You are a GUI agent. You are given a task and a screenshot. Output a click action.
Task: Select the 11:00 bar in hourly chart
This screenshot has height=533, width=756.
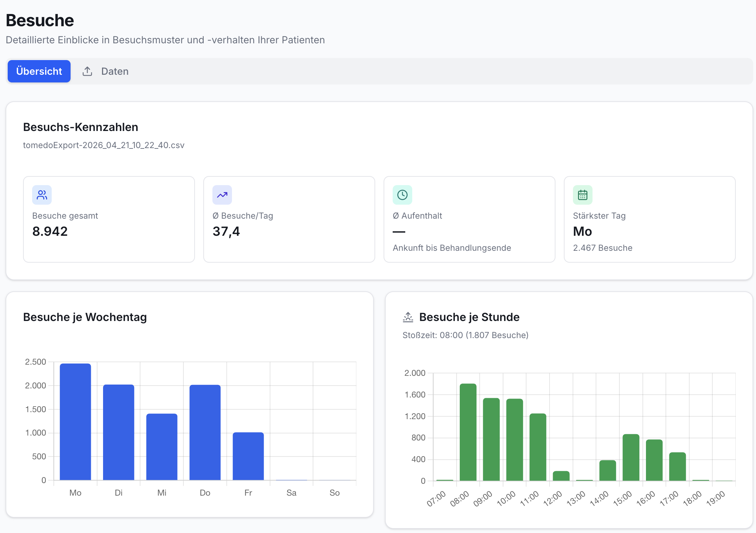pyautogui.click(x=538, y=447)
